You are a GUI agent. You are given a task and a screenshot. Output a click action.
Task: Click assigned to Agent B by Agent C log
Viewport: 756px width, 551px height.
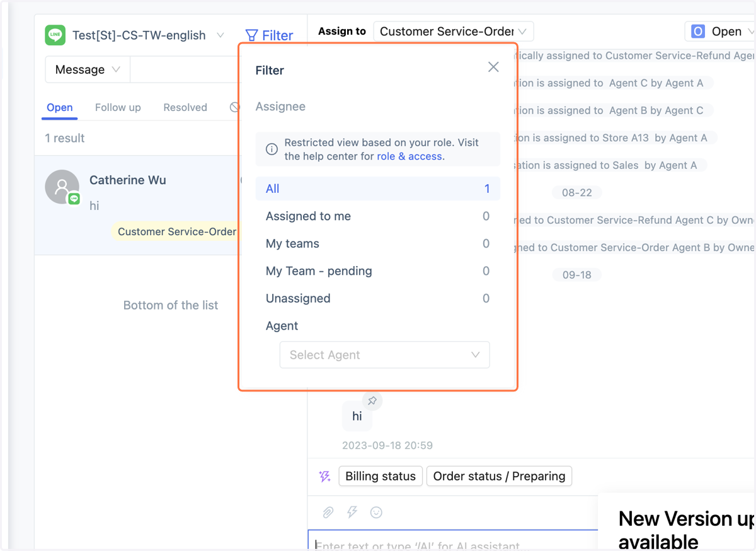coord(614,110)
